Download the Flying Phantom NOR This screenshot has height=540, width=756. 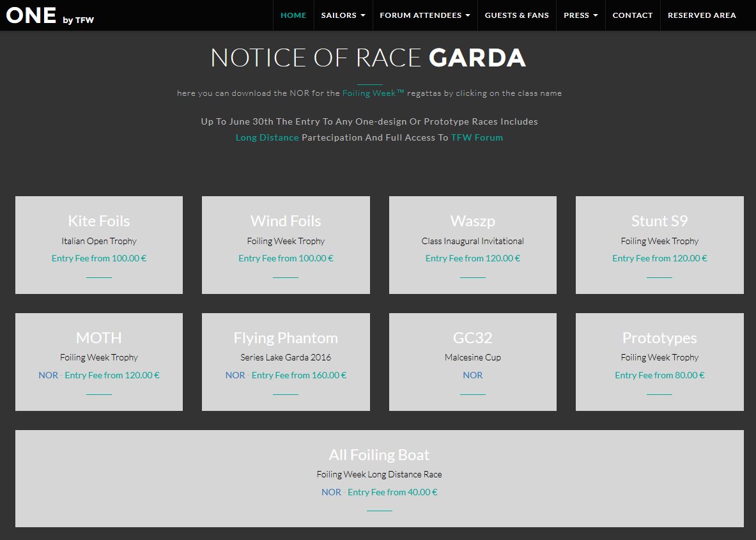point(235,375)
